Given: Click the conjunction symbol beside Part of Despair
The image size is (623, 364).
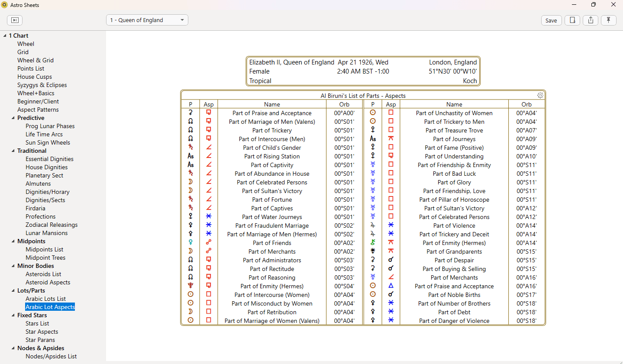Looking at the screenshot, I should (x=391, y=260).
